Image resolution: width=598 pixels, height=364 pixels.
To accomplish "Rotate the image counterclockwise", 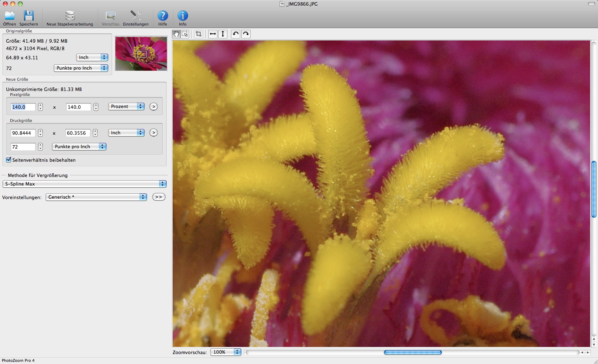I will point(235,34).
